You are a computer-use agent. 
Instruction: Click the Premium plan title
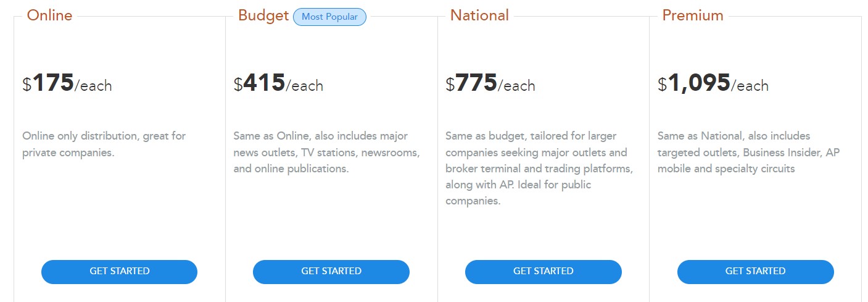pyautogui.click(x=693, y=15)
